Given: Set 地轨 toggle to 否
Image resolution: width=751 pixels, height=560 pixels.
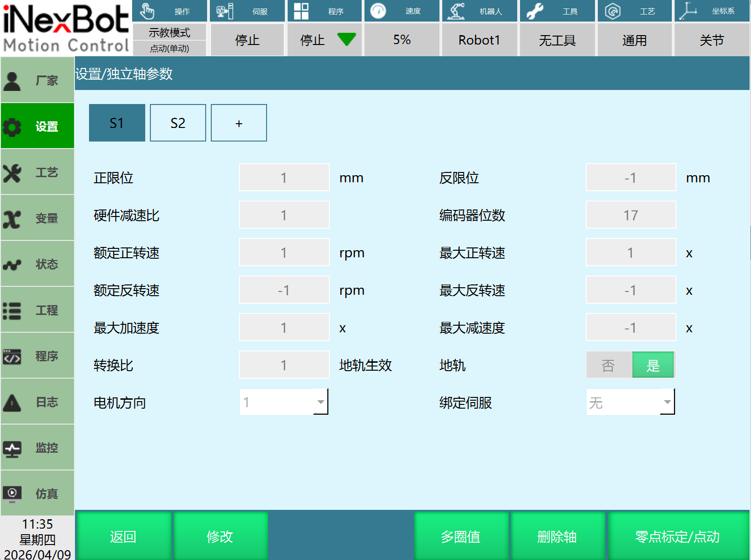Looking at the screenshot, I should point(609,365).
